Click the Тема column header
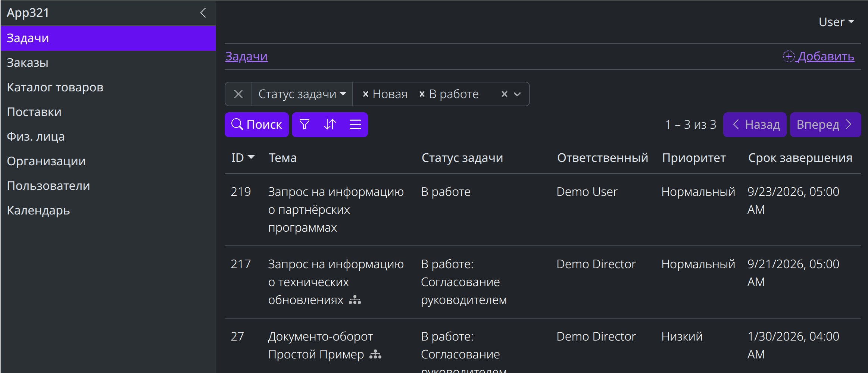The height and width of the screenshot is (373, 868). coord(282,158)
